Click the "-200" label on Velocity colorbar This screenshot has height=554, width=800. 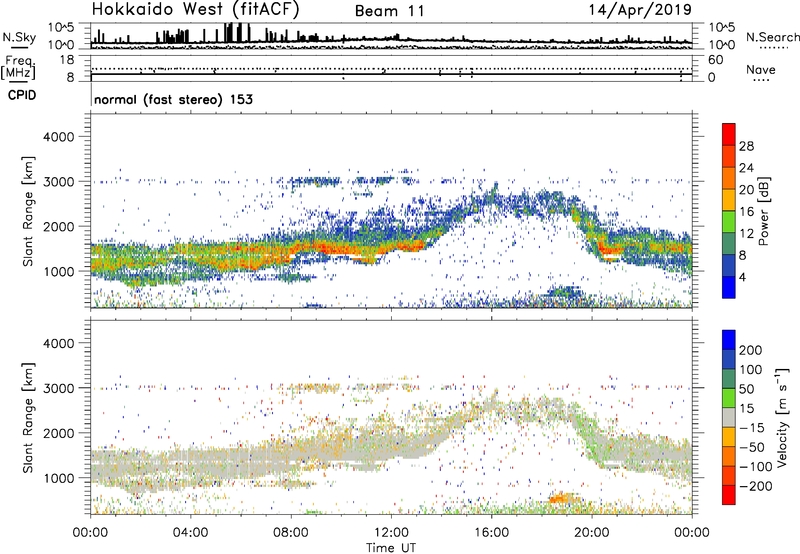coord(756,486)
